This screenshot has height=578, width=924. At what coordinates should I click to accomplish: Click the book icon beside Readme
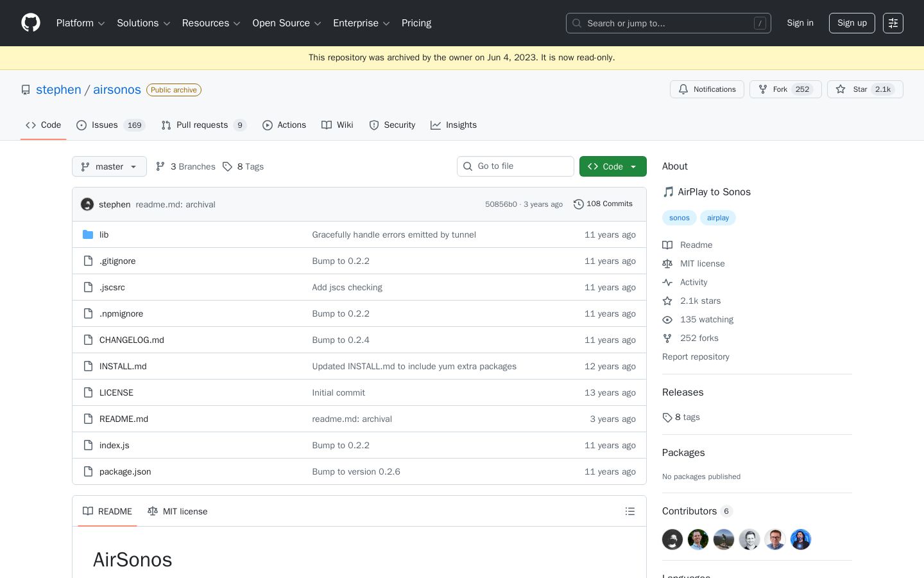667,245
